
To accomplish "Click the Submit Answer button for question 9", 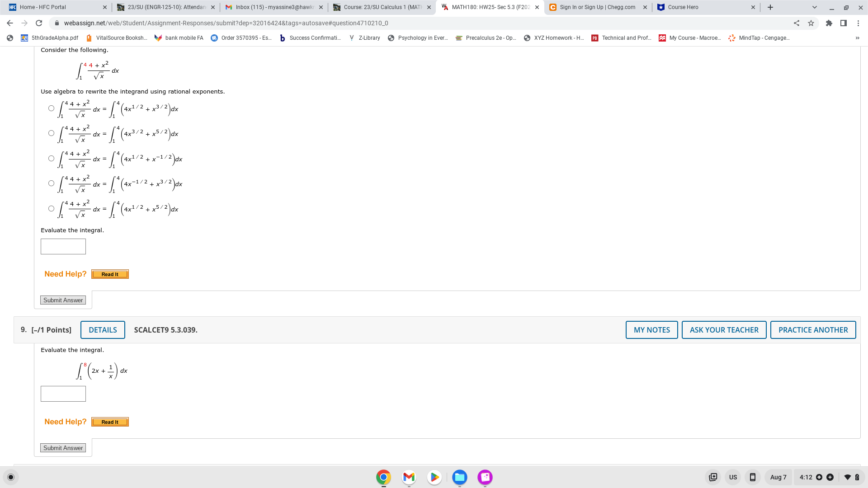I will coord(63,448).
